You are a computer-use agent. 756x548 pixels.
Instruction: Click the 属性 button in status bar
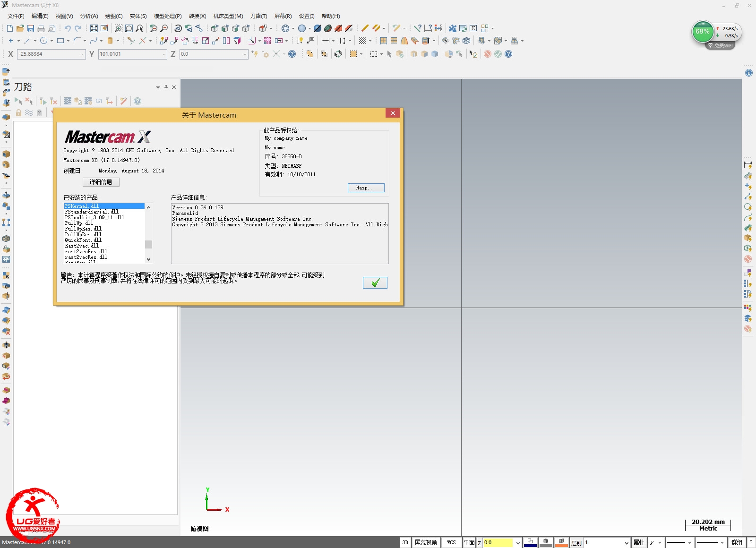(639, 542)
